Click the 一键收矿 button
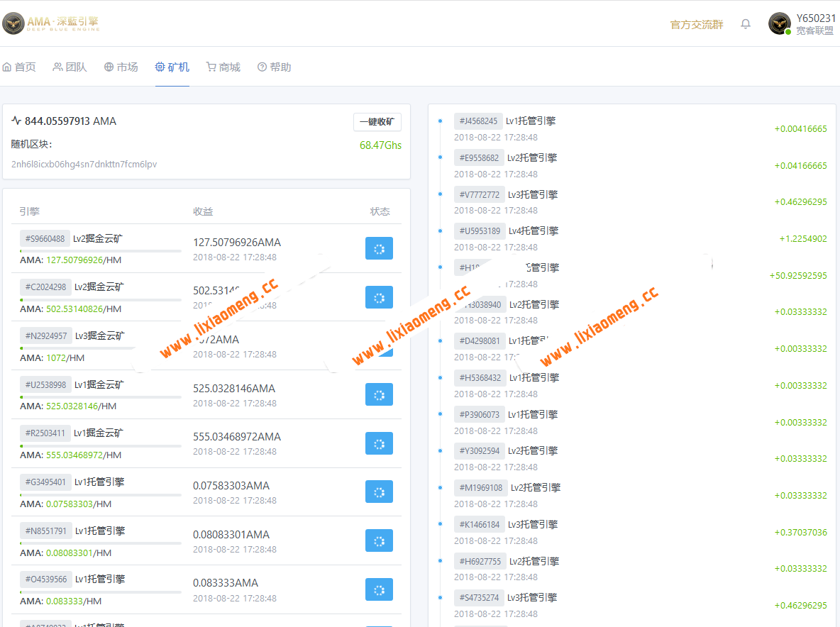The height and width of the screenshot is (627, 840). [377, 121]
